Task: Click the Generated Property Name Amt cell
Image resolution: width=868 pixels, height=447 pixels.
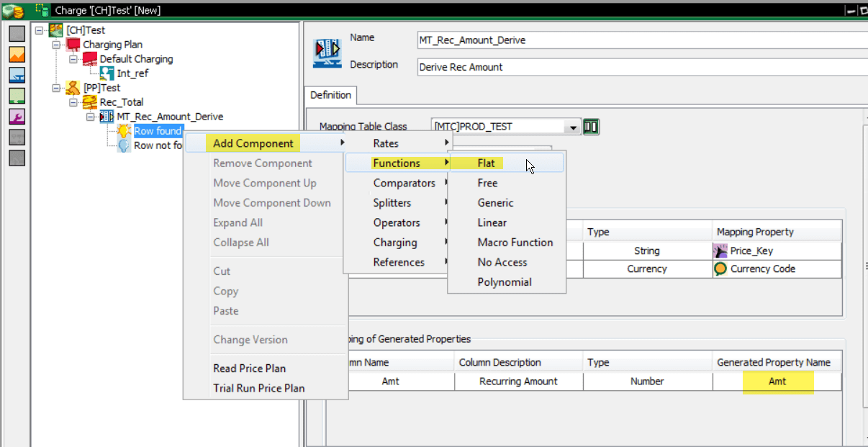Action: [777, 381]
